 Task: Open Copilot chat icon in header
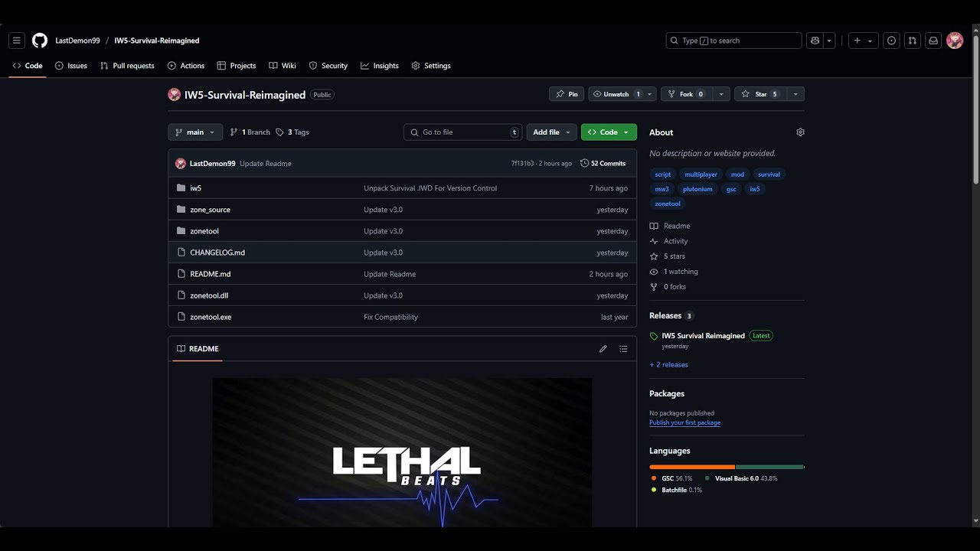tap(815, 41)
